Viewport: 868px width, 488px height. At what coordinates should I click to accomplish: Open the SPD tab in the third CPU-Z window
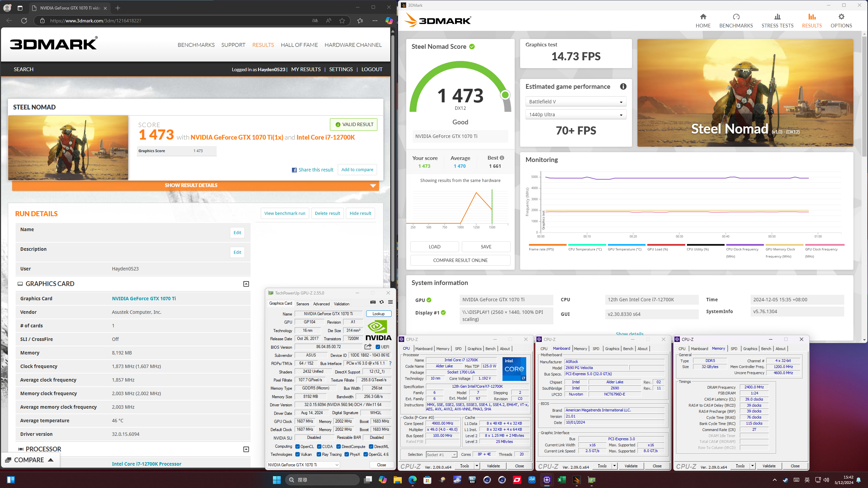(734, 348)
